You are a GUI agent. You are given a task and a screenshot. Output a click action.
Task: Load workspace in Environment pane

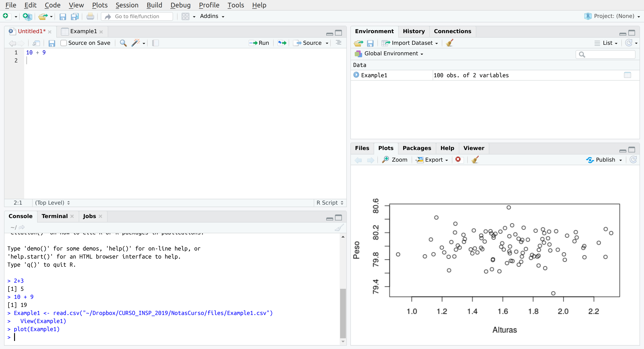pos(358,43)
